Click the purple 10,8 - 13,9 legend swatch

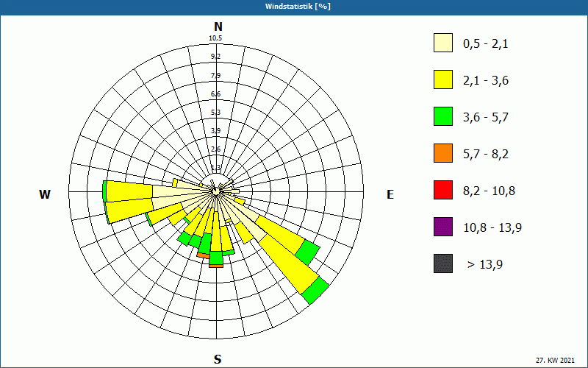(x=443, y=227)
